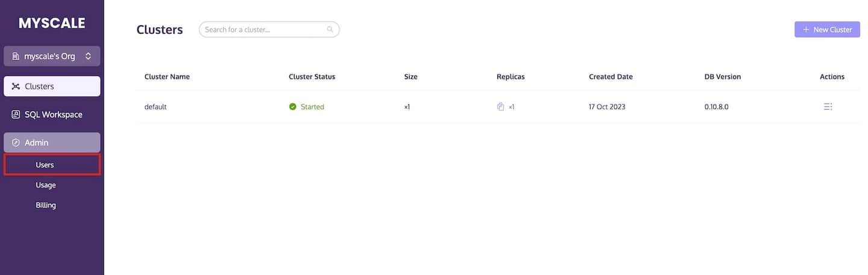The width and height of the screenshot is (868, 275).
Task: Expand the org selector chevron arrows
Action: [88, 56]
